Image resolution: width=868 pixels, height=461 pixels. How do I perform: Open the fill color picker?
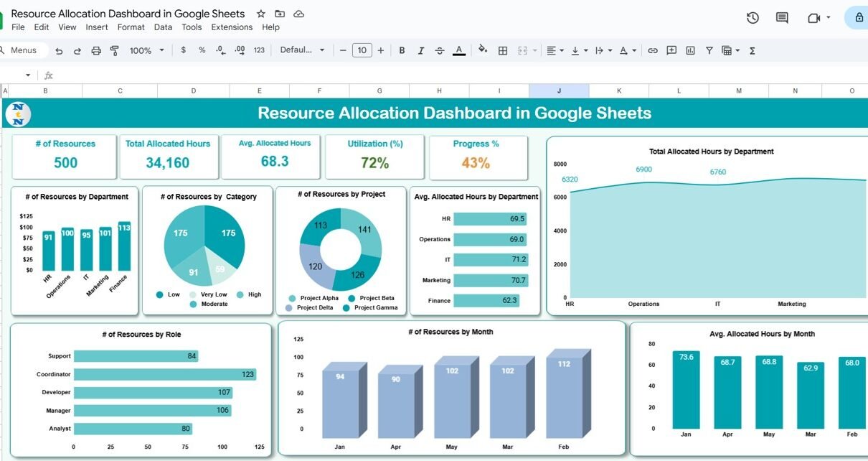pos(483,50)
